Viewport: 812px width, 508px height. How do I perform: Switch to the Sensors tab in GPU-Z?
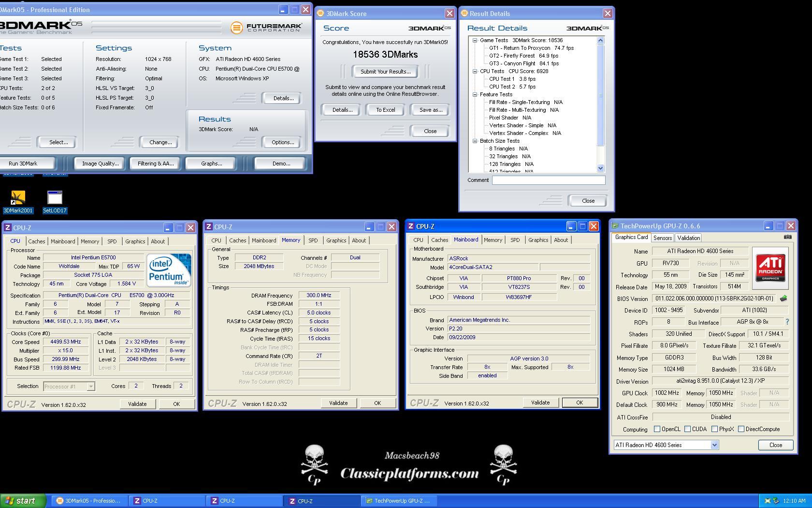(663, 238)
